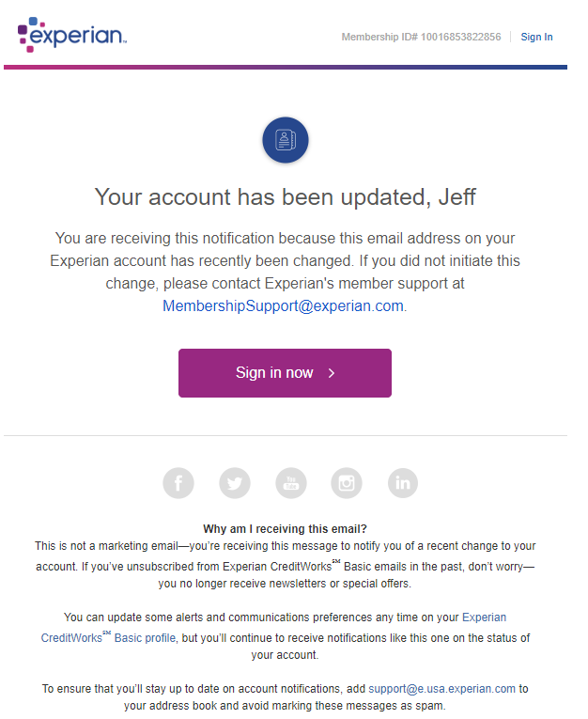Open Experian's Facebook page icon

[178, 483]
